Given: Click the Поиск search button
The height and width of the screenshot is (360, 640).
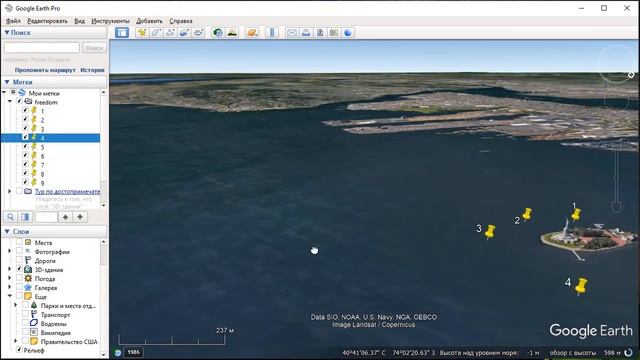Looking at the screenshot, I should pos(94,48).
